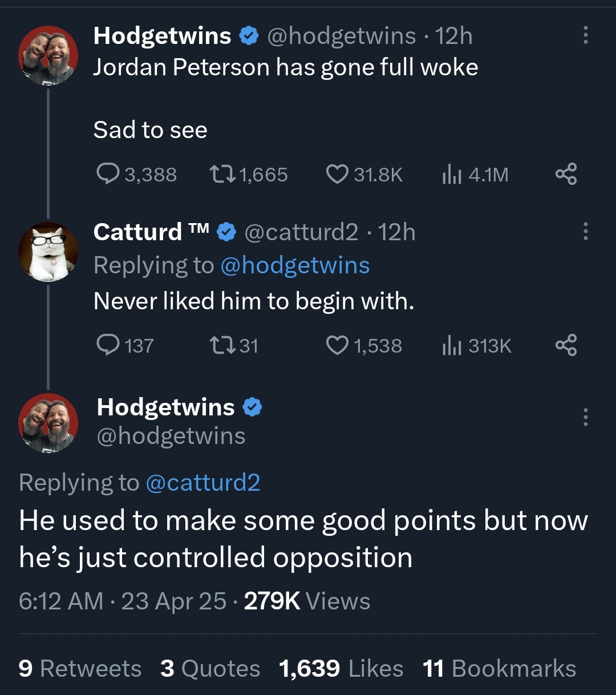
Task: Share Catturd's reply tweet
Action: [x=566, y=345]
